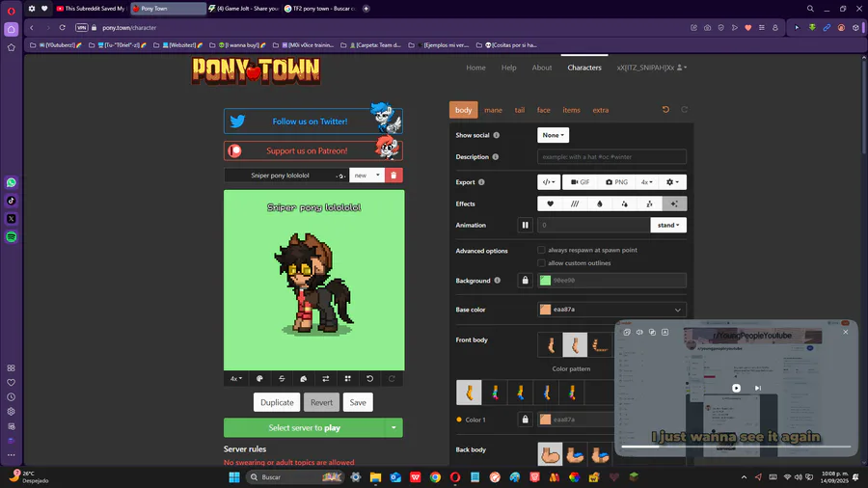Click the horse head icon under preview
The height and width of the screenshot is (488, 868).
304,378
